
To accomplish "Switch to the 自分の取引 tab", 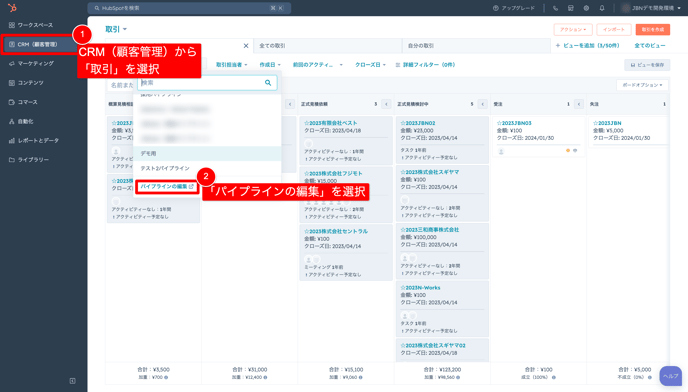I will [x=476, y=46].
